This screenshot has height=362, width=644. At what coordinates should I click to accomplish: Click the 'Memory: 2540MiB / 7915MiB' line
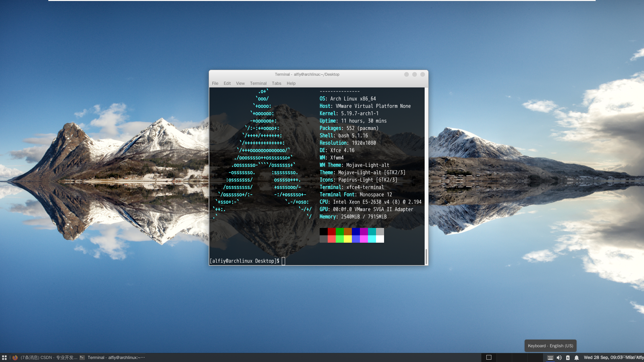(x=353, y=217)
